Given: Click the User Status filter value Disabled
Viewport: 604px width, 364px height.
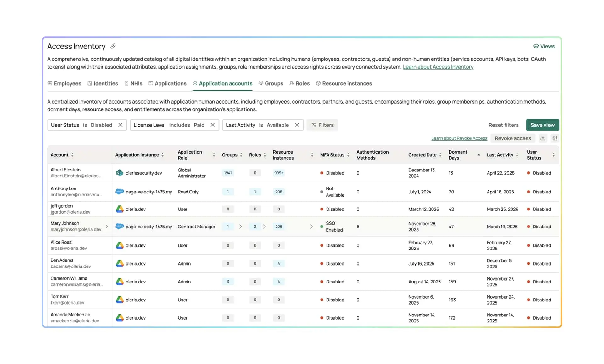Looking at the screenshot, I should pyautogui.click(x=101, y=125).
